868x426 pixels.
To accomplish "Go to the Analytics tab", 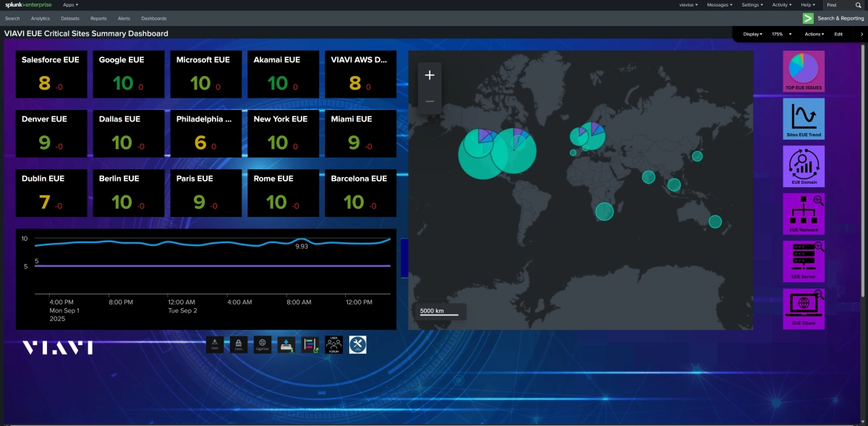I will [41, 18].
